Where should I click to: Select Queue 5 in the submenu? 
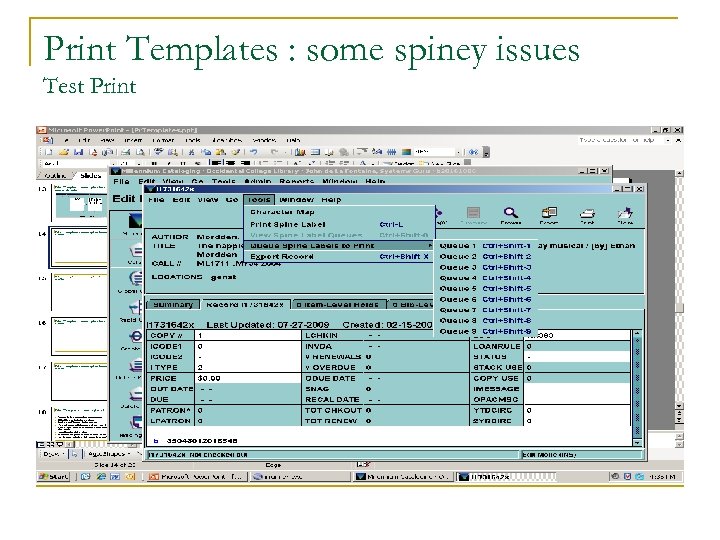tap(485, 288)
